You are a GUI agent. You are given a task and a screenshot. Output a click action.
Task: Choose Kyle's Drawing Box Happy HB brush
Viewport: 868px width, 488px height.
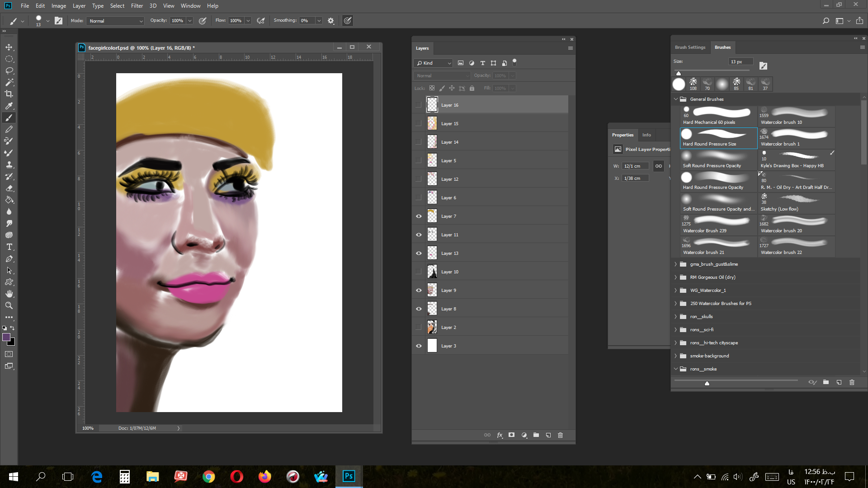tap(797, 160)
